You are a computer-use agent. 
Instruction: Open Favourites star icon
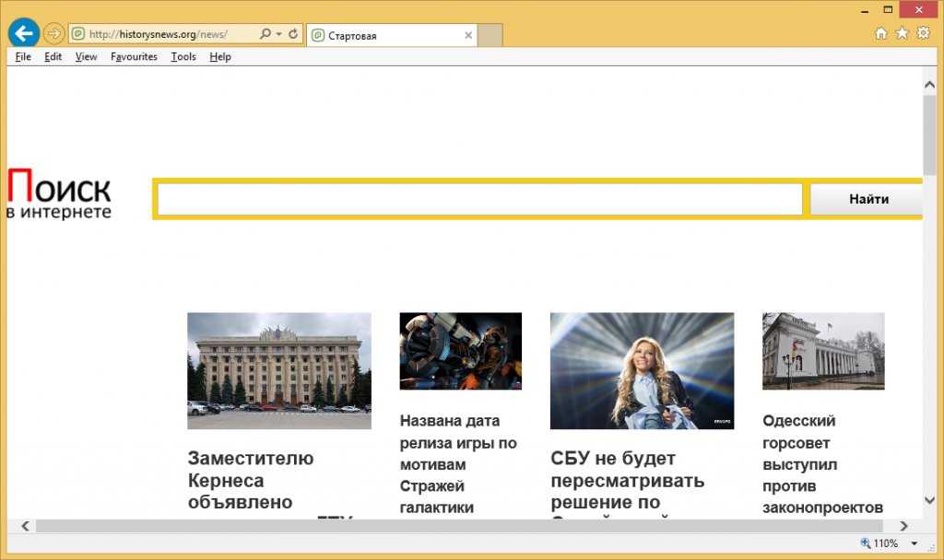pos(902,34)
